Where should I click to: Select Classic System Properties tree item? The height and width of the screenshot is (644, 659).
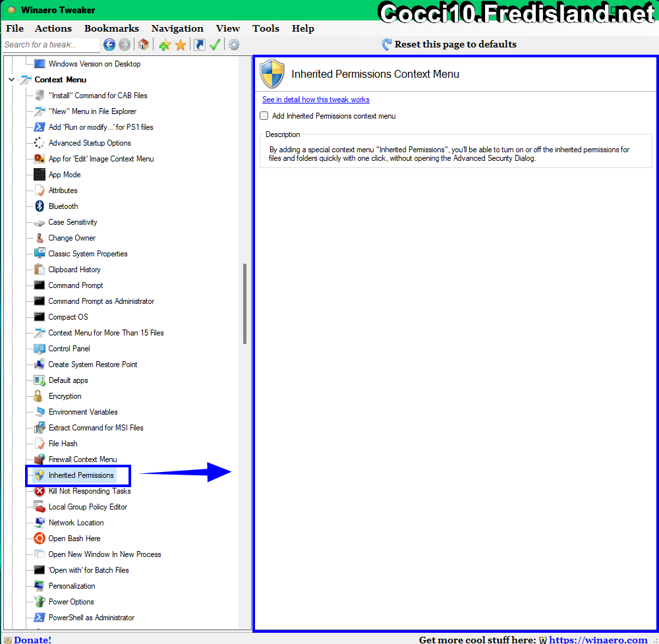point(88,254)
